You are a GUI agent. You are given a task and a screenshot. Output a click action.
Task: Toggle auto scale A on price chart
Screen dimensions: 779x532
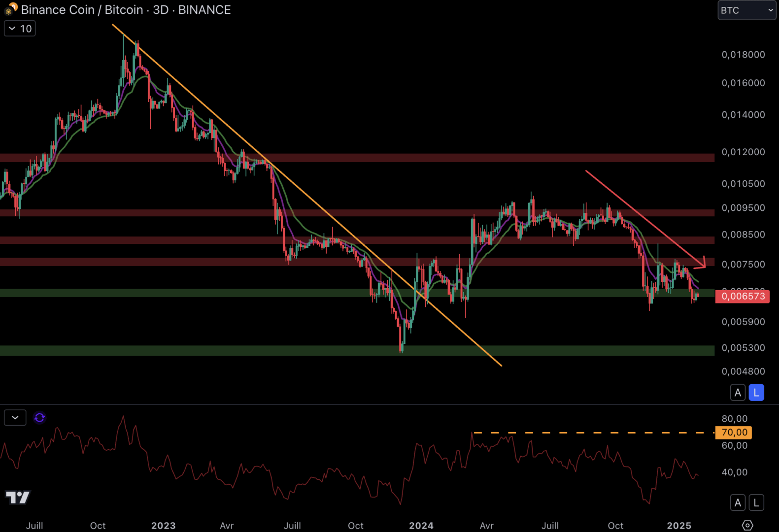737,393
